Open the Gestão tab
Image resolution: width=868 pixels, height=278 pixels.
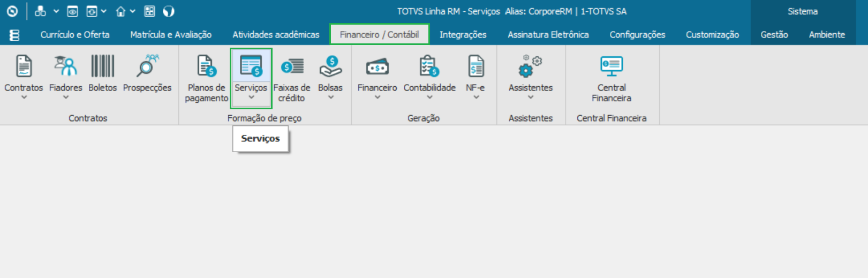pos(774,34)
